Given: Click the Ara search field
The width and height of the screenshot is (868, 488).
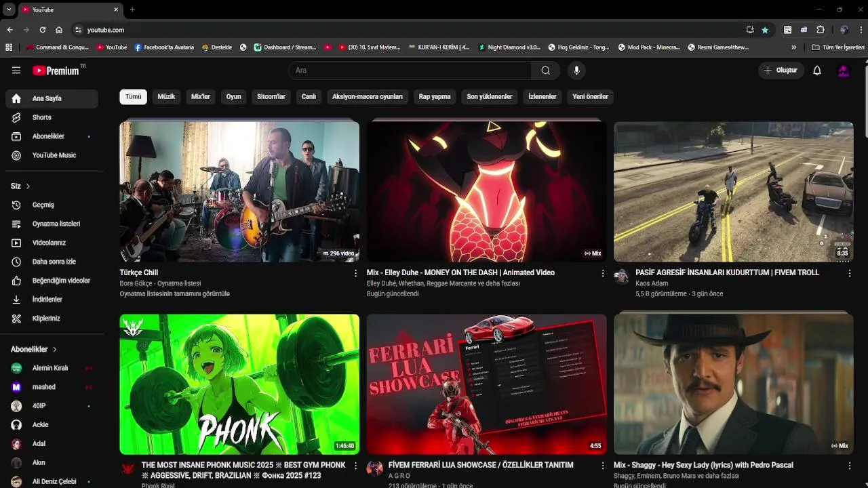Looking at the screenshot, I should pyautogui.click(x=410, y=70).
